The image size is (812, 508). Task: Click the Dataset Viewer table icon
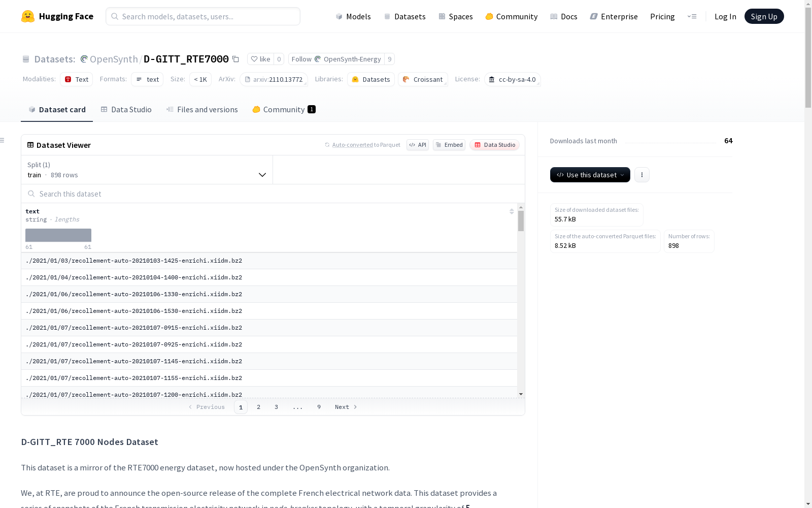tap(30, 145)
